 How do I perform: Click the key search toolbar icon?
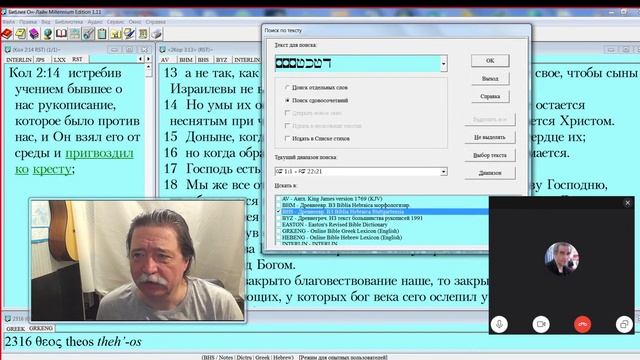pyautogui.click(x=88, y=34)
